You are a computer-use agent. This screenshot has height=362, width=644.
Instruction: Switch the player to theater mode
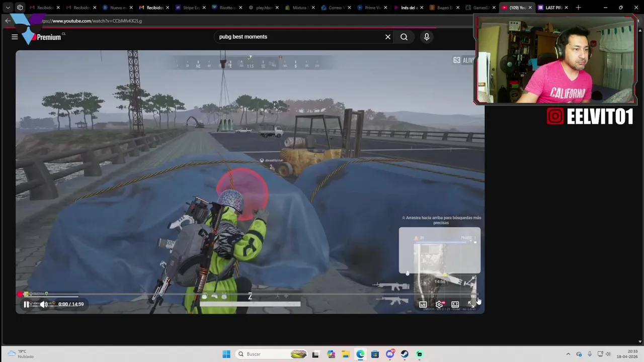click(x=455, y=304)
